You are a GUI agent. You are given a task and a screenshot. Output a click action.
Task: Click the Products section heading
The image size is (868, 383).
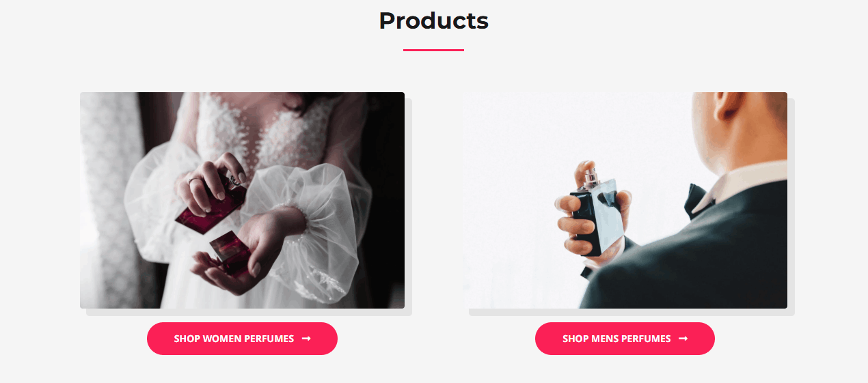pos(434,20)
